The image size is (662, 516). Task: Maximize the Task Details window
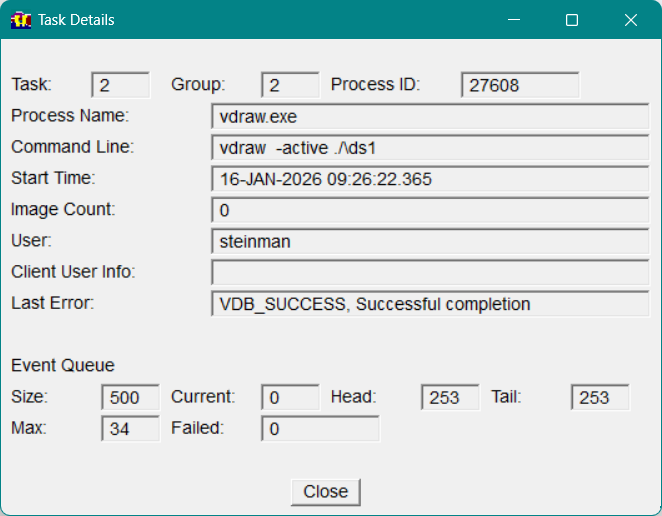(572, 20)
